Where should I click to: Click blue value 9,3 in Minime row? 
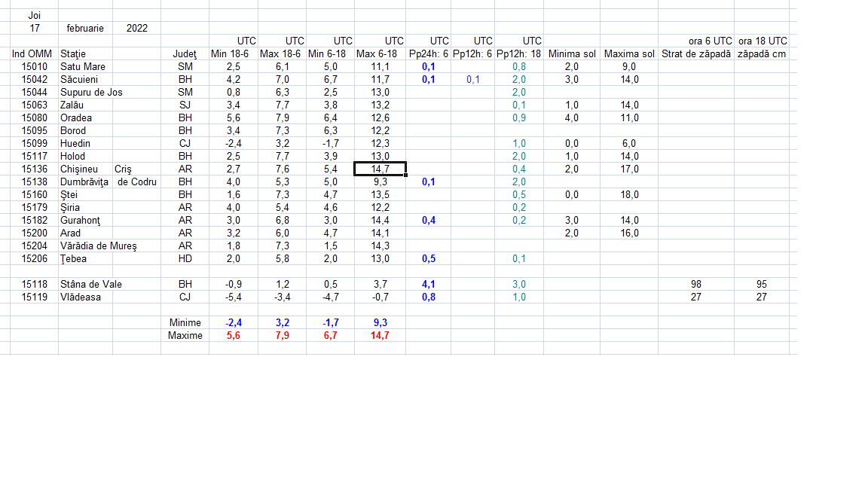click(x=381, y=322)
